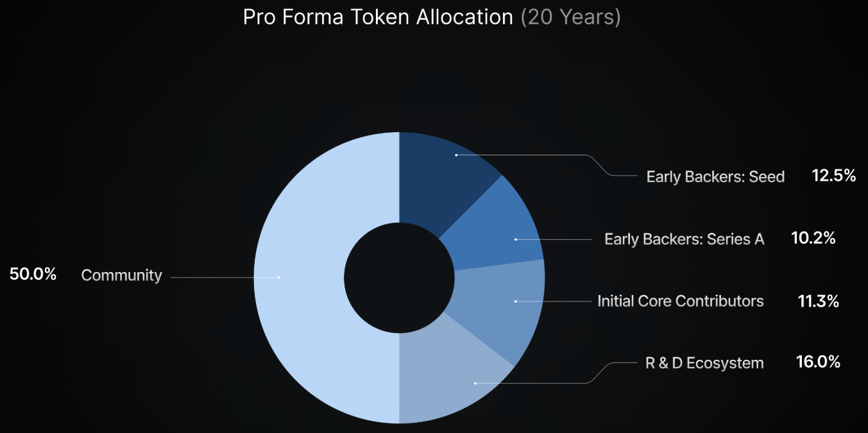
Task: Click the 50.0% percentage value
Action: 33,275
